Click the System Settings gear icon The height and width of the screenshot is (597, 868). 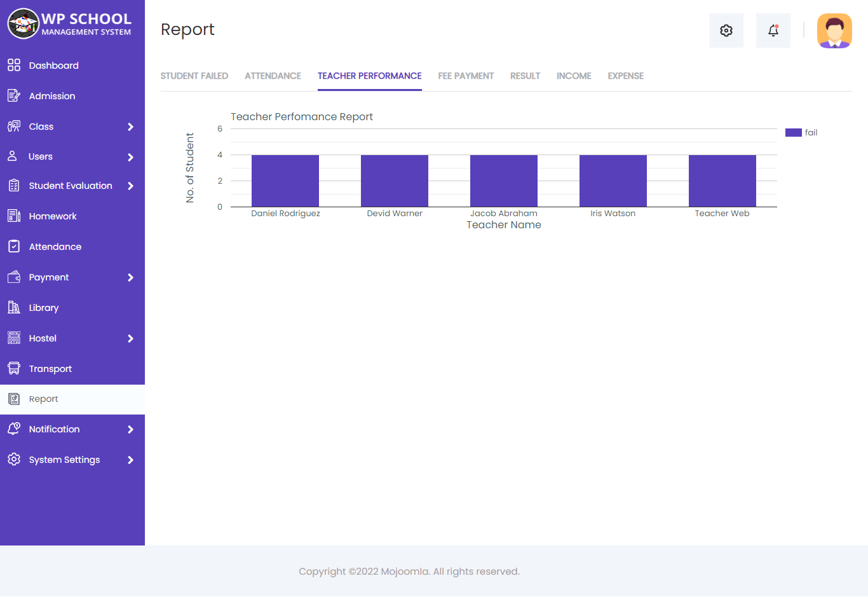[x=14, y=459]
